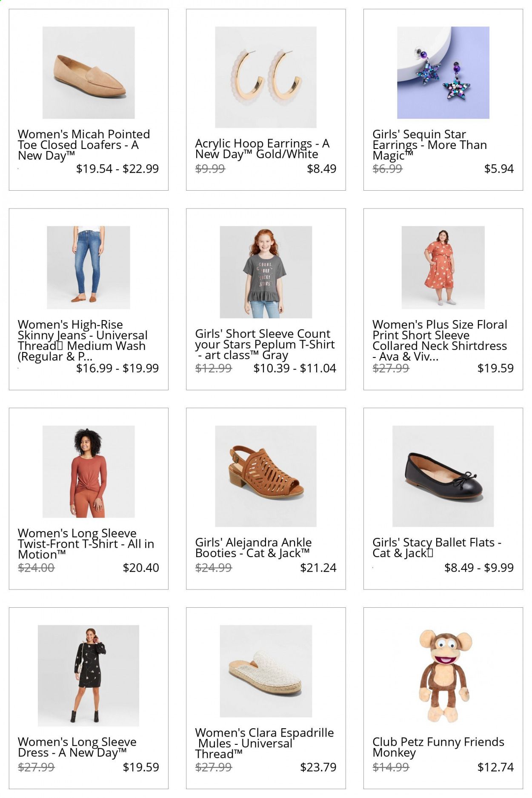Open the Micah Pointed Toe Loafers image

(x=89, y=73)
